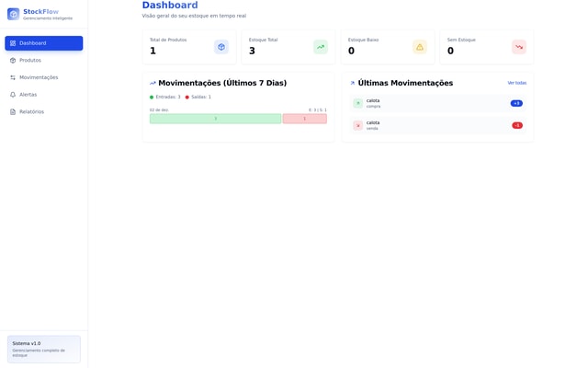Click the calota compra row name
This screenshot has width=588, height=368.
click(x=373, y=100)
